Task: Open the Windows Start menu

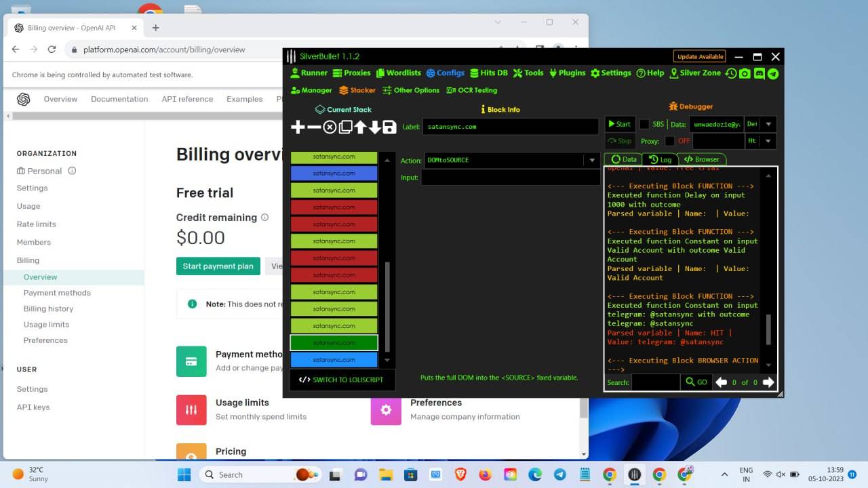Action: tap(184, 474)
